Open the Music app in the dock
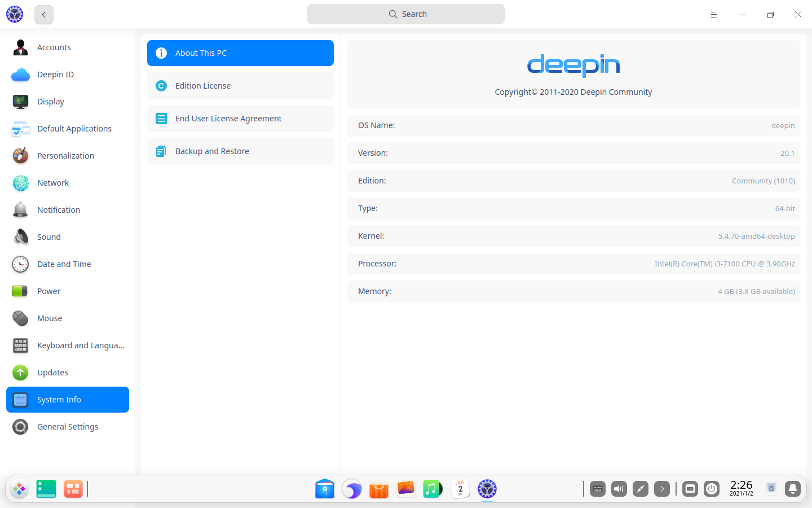812x508 pixels. pos(432,489)
